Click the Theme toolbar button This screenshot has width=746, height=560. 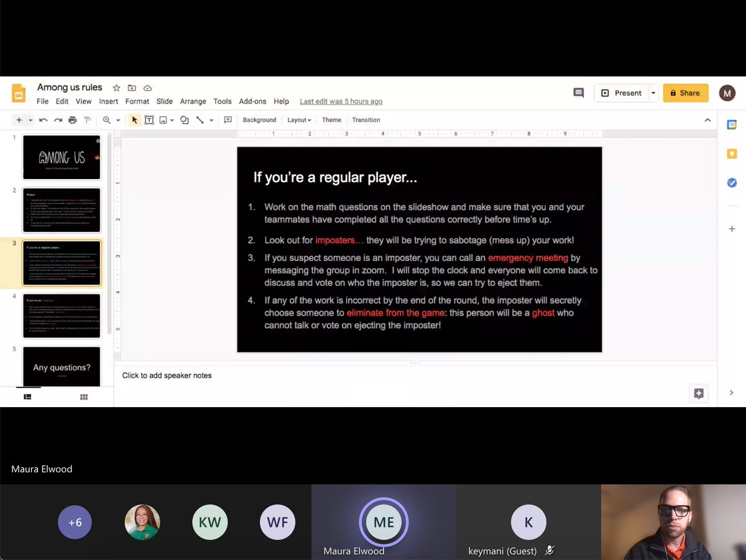click(331, 120)
